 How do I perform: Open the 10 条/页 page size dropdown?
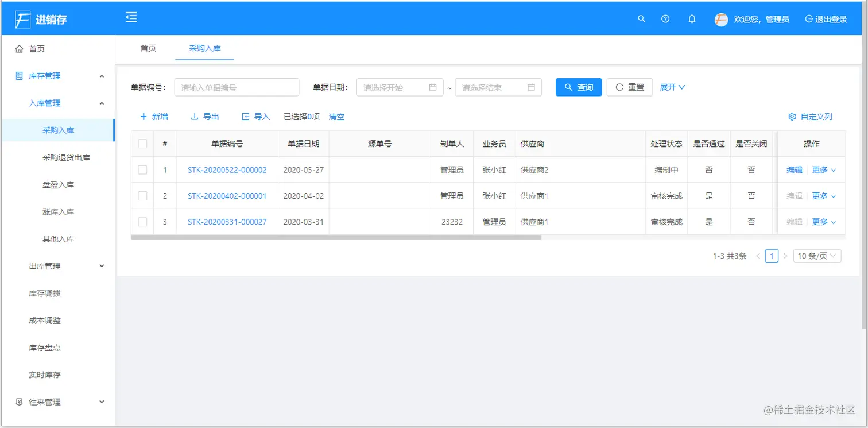(817, 256)
